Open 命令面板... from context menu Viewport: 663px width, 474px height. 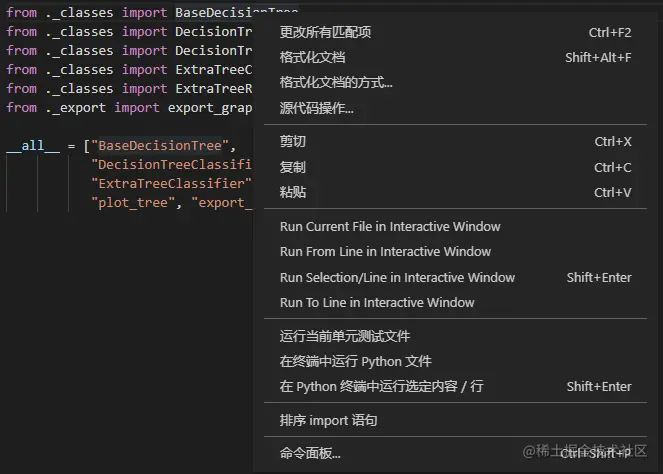click(x=455, y=453)
